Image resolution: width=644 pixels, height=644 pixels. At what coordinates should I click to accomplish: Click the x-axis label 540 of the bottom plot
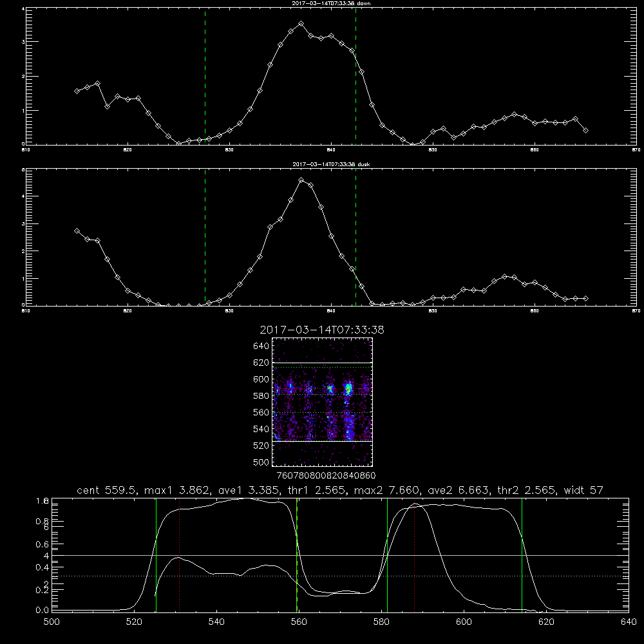(x=216, y=622)
